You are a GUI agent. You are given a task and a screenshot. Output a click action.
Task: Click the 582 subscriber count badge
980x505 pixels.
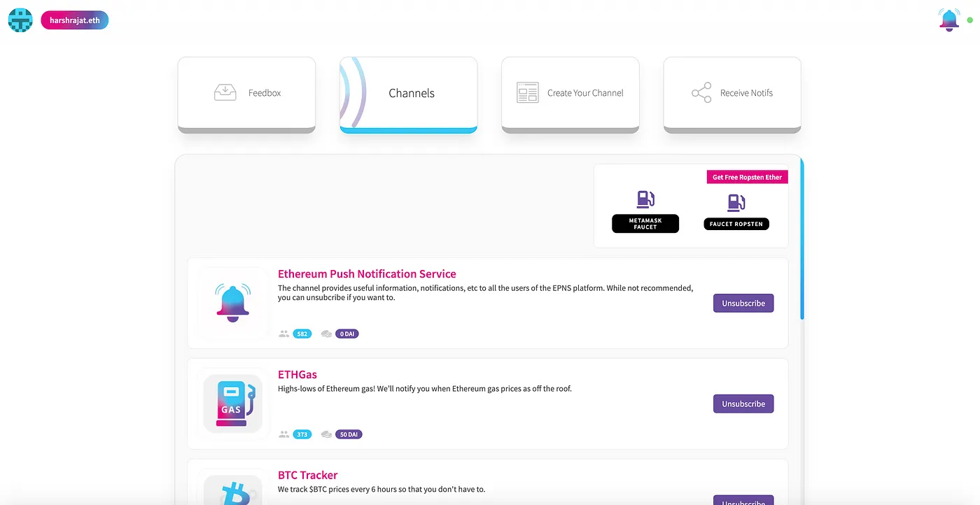(302, 334)
